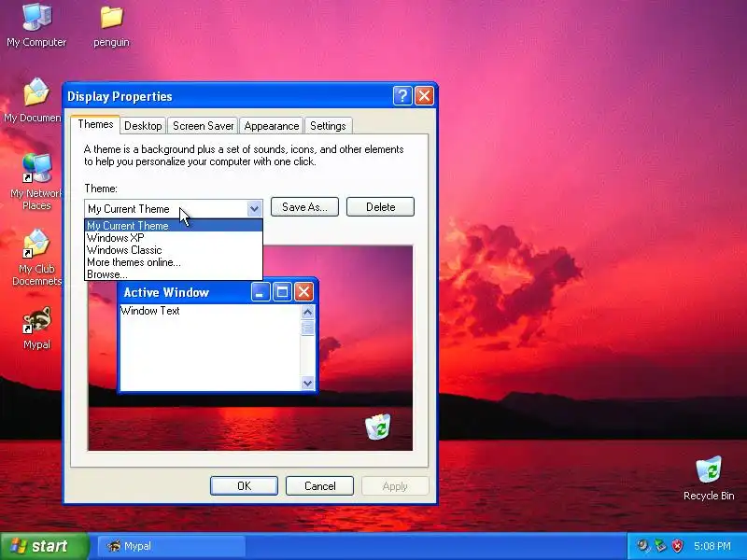Click the Safely Remove Hardware tray icon
Screen dimensions: 747x560
pos(660,546)
